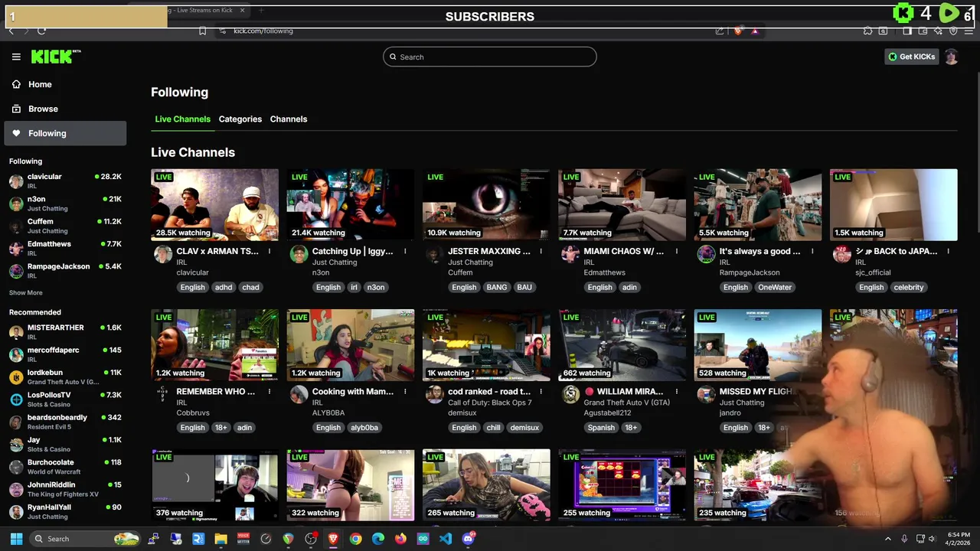980x551 pixels.
Task: Go to Browse in sidebar
Action: (x=65, y=109)
